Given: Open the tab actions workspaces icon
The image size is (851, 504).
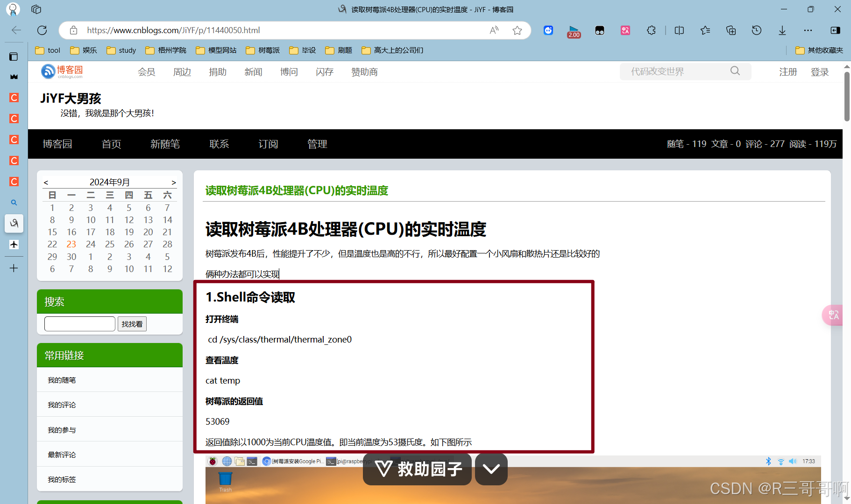Looking at the screenshot, I should click(36, 9).
